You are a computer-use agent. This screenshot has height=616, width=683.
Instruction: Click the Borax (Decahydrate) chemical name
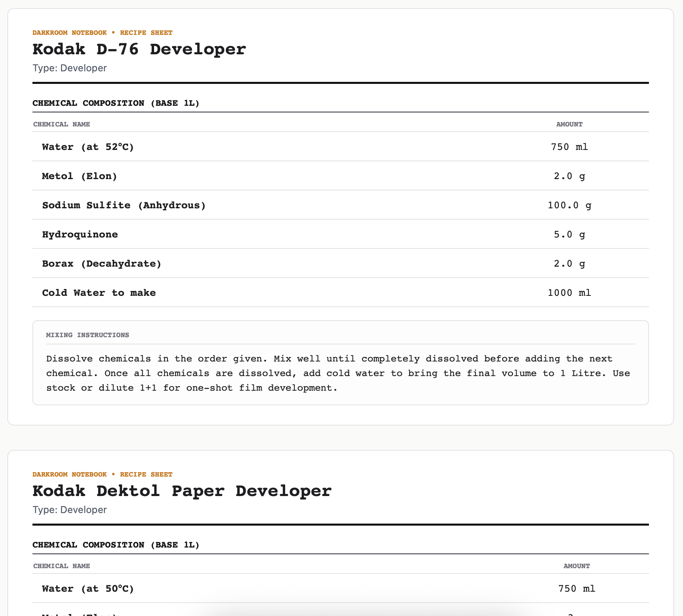[102, 263]
